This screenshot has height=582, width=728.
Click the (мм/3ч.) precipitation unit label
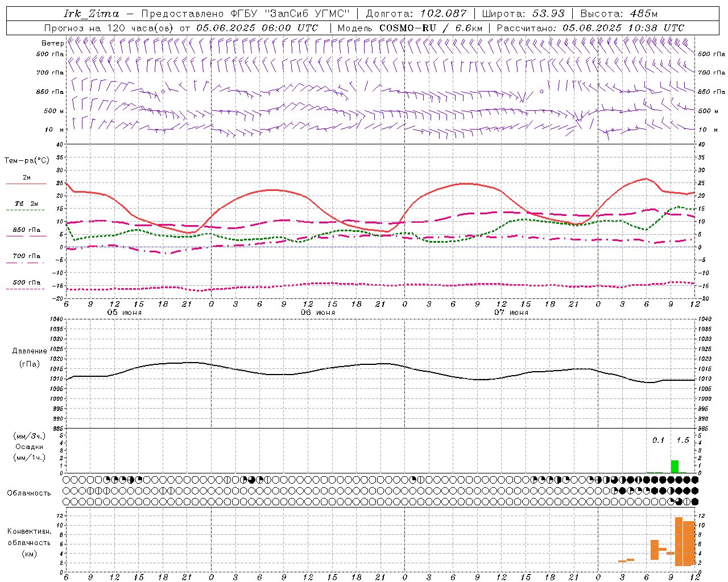(29, 436)
